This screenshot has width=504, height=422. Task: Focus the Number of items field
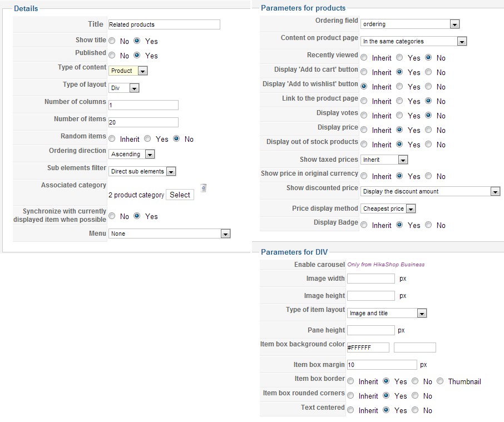[144, 122]
